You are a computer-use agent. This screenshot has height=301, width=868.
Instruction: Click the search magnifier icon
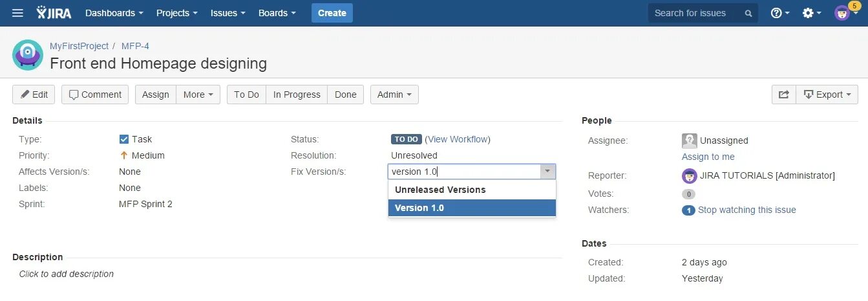point(748,13)
